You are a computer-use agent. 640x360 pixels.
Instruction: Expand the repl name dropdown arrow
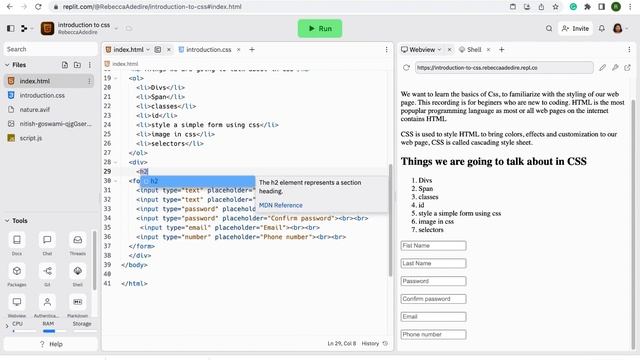116,29
